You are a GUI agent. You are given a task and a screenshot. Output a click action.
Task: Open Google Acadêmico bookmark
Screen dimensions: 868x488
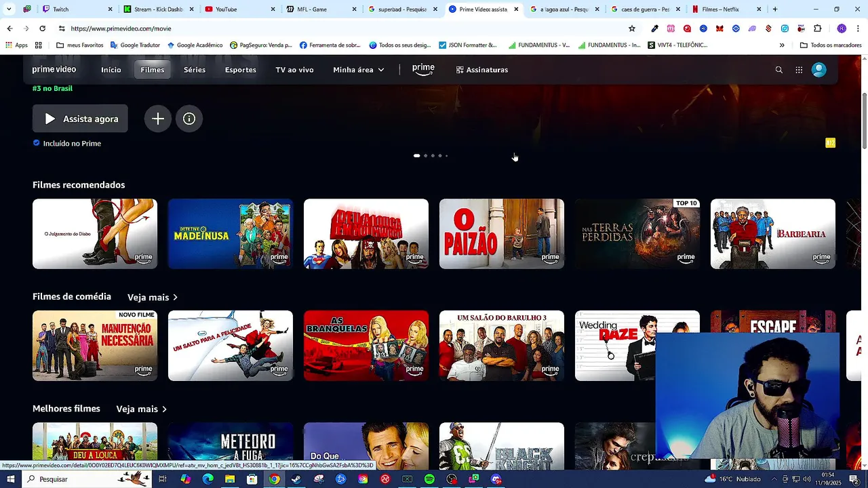(x=194, y=45)
